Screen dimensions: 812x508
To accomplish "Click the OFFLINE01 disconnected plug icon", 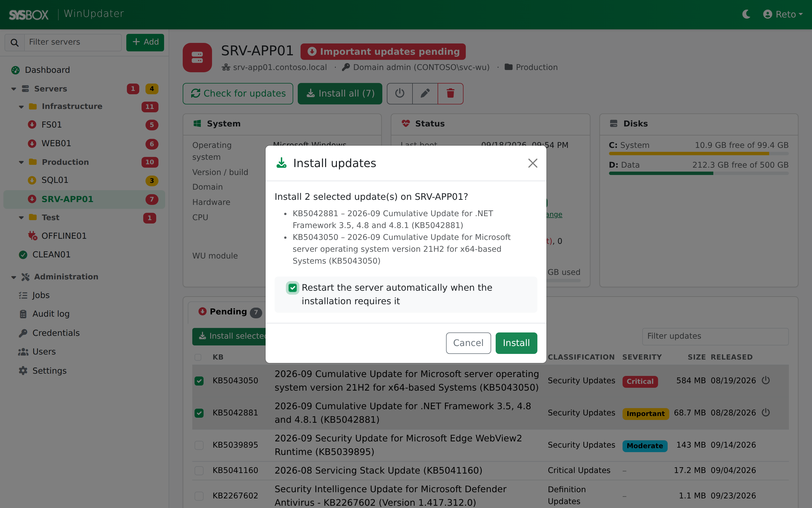I will point(32,236).
